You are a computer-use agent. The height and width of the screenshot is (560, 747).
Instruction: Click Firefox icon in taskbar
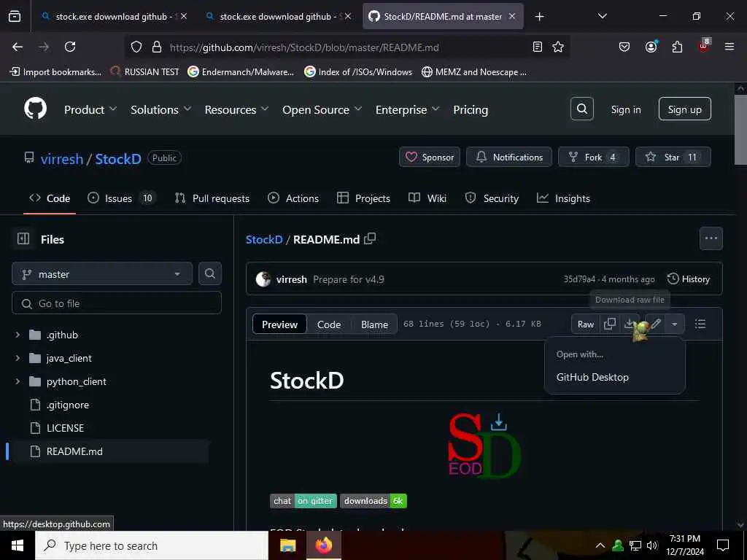pyautogui.click(x=323, y=545)
